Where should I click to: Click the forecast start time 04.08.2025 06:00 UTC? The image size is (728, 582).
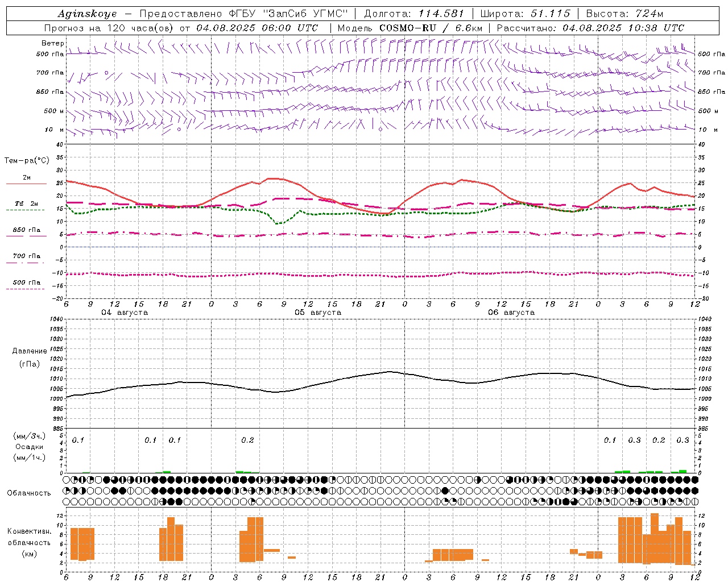click(x=257, y=28)
